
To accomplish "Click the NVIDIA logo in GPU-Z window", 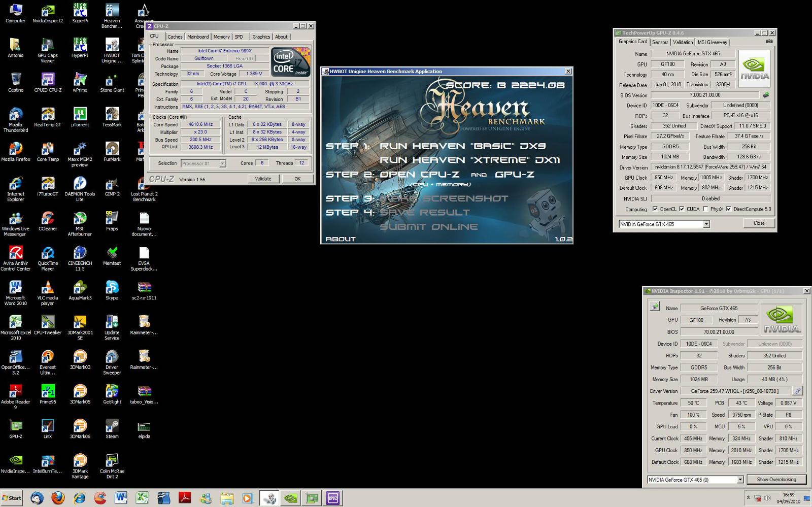I will (754, 67).
